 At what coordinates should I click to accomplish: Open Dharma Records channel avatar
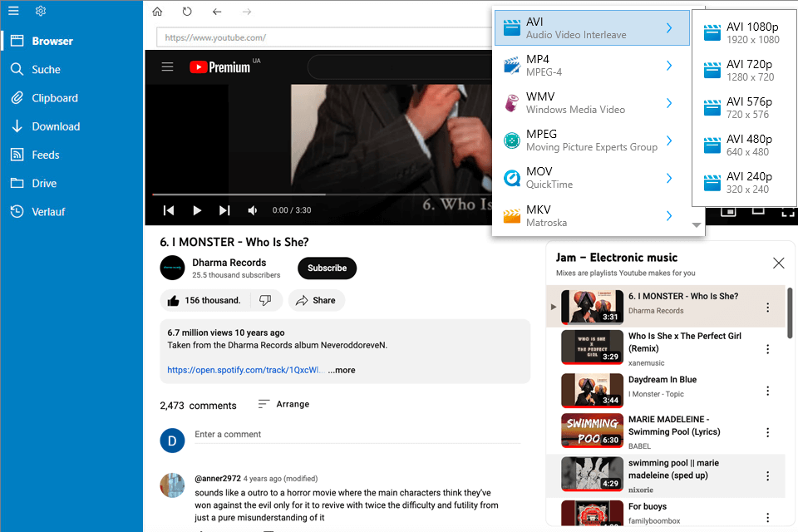tap(173, 268)
